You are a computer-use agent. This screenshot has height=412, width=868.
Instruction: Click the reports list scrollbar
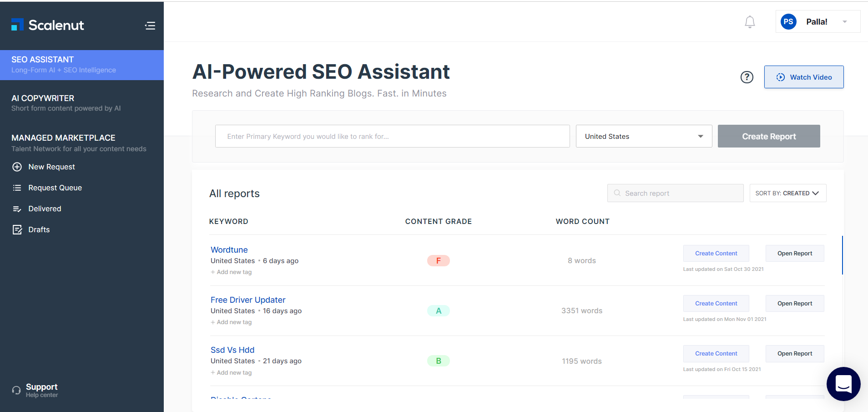pos(842,255)
